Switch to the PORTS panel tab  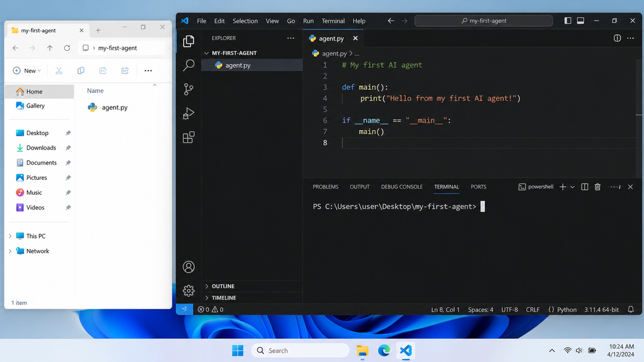pyautogui.click(x=479, y=187)
